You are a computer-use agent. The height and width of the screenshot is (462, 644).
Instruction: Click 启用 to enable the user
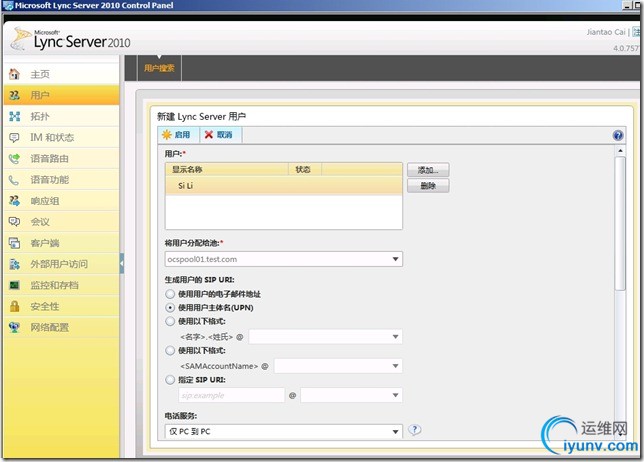(176, 135)
